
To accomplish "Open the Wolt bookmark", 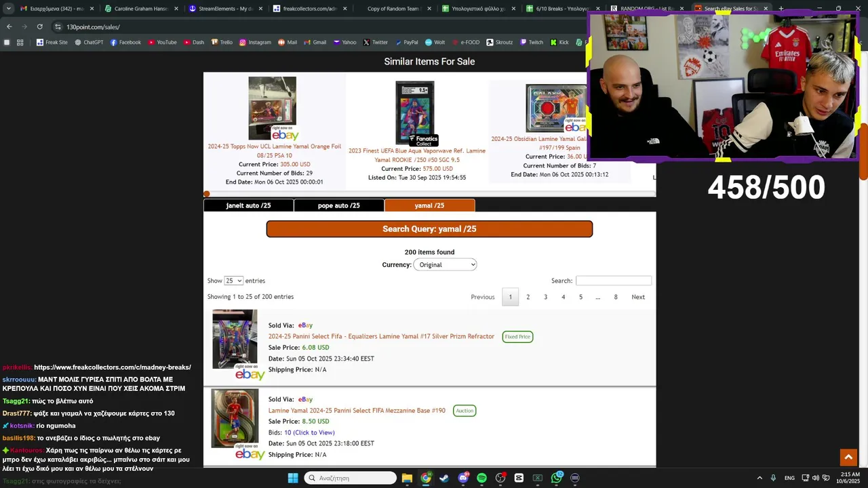I will (434, 42).
